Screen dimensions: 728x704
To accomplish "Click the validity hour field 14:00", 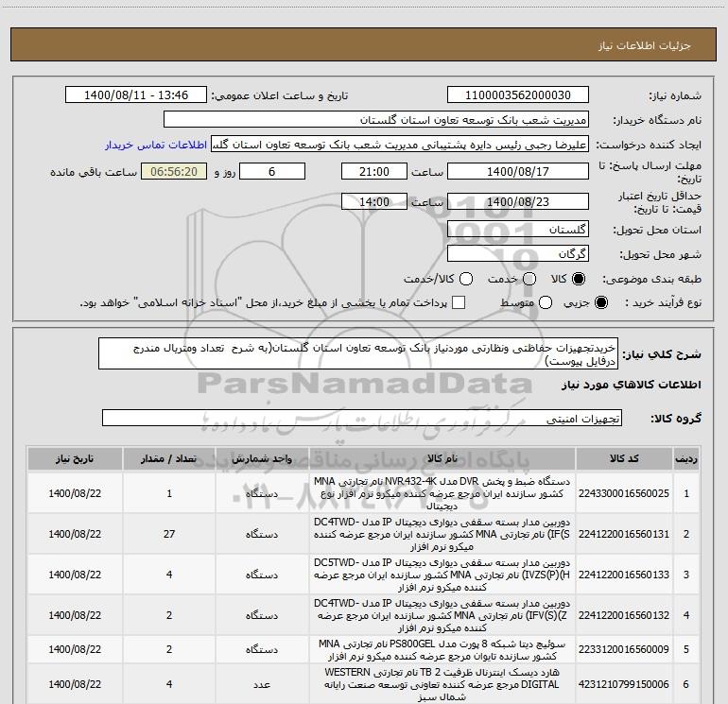I will pyautogui.click(x=374, y=201).
